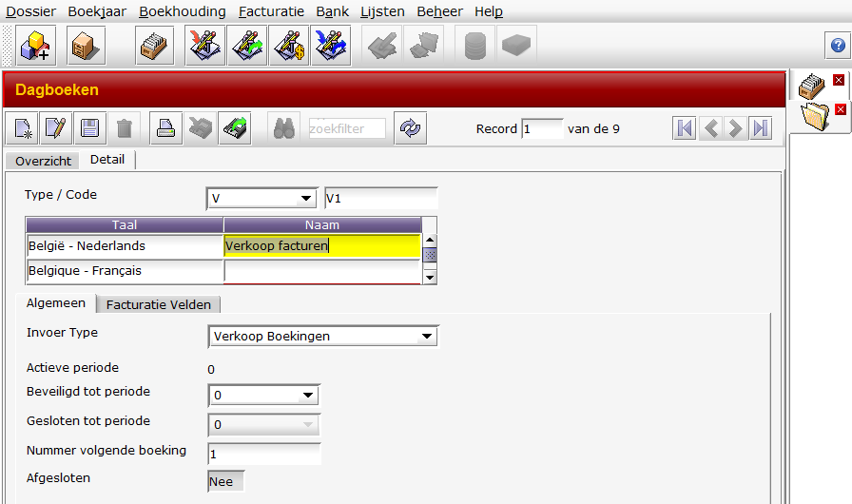Click the greyed documents toolbar icon
The image size is (852, 504).
424,46
